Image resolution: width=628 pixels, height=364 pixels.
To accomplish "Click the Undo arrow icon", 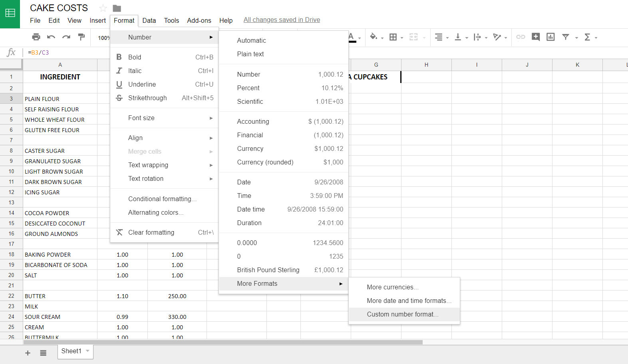I will 51,37.
